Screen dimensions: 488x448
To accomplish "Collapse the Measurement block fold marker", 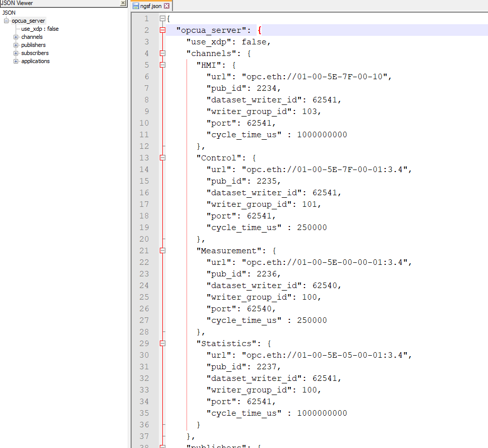I will [x=162, y=250].
